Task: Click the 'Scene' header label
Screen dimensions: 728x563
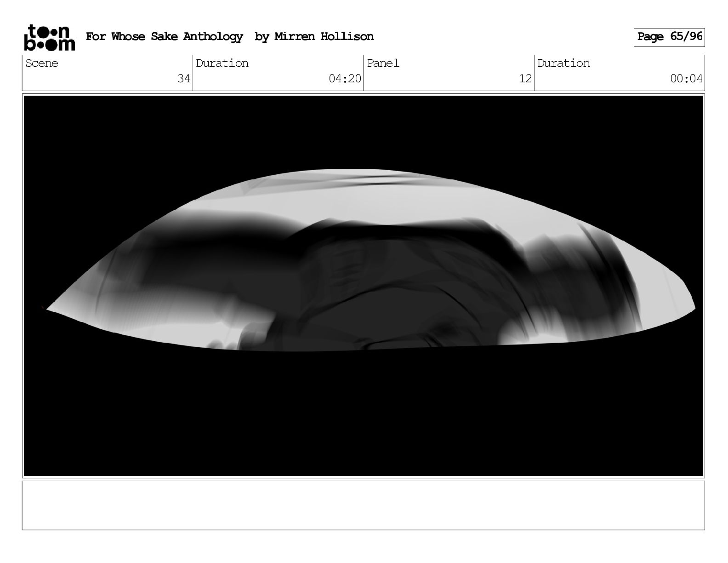Action: [x=42, y=63]
